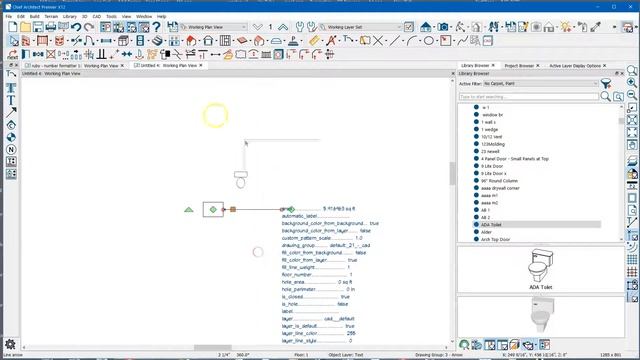Expand arrow next to Camera tool
This screenshot has width=640, height=360.
click(450, 27)
